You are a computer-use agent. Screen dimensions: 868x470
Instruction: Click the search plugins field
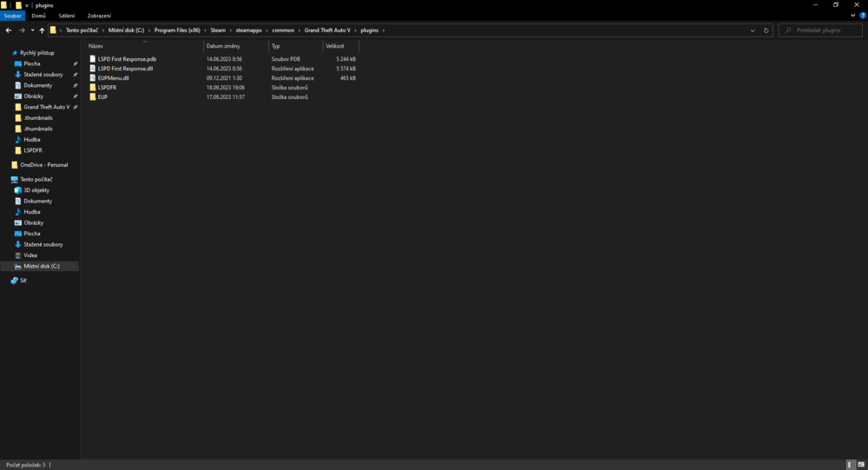820,30
